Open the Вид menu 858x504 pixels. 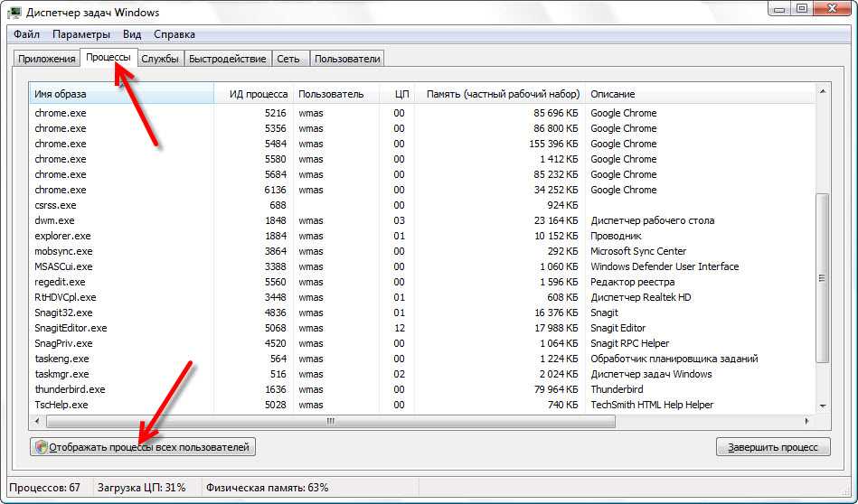tap(132, 34)
